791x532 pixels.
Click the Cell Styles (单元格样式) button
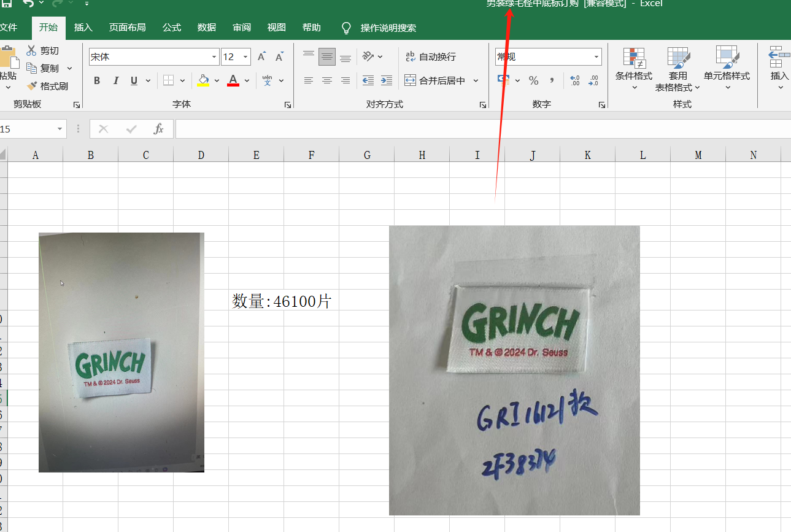coord(727,67)
